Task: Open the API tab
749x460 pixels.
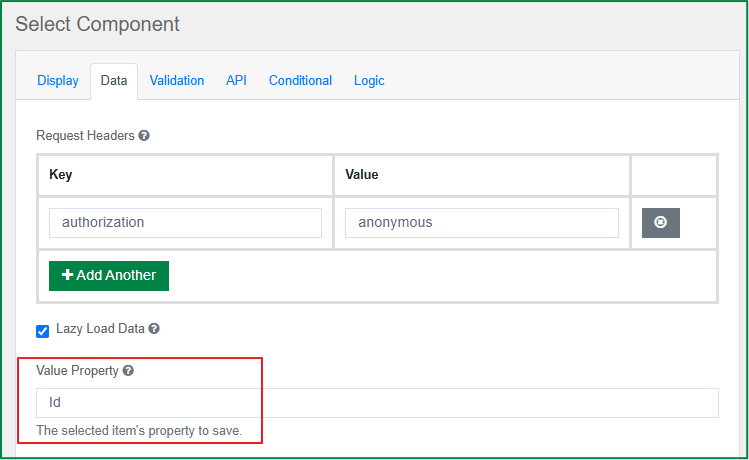Action: click(x=236, y=81)
